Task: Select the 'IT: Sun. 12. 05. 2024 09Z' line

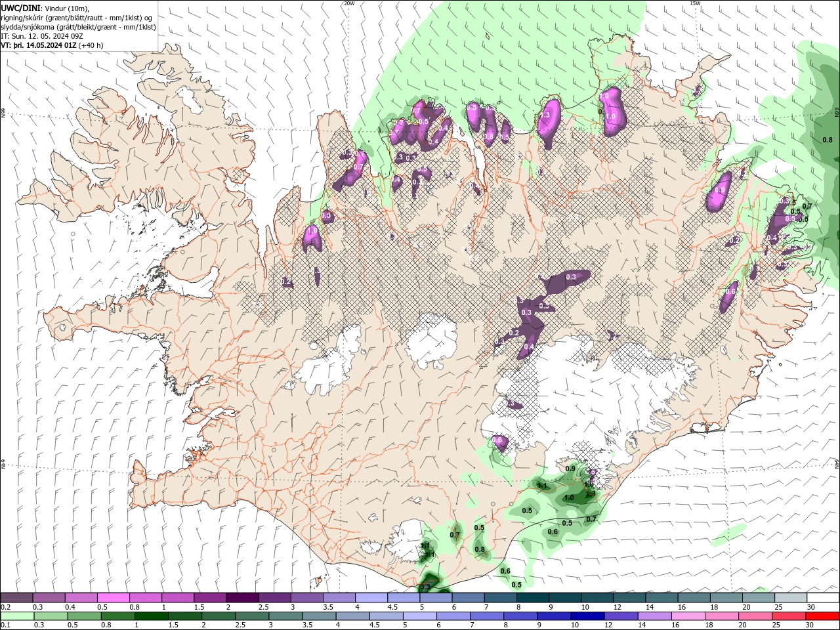Action: click(x=43, y=36)
